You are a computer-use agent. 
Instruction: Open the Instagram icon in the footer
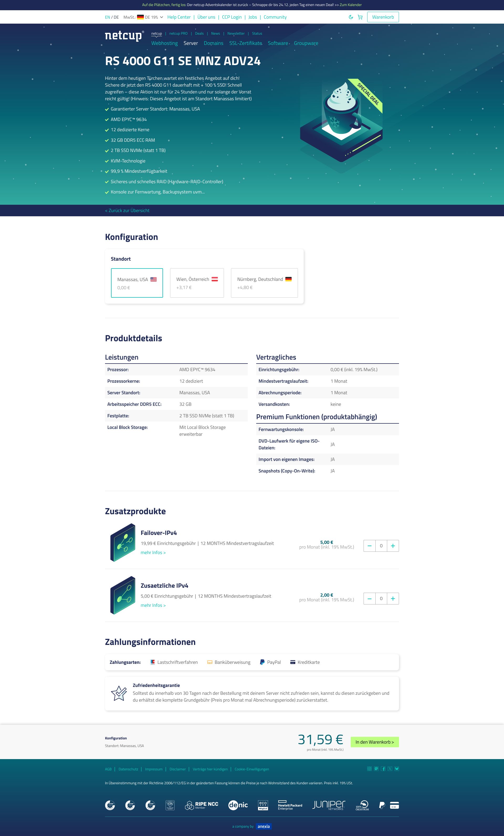coord(369,769)
